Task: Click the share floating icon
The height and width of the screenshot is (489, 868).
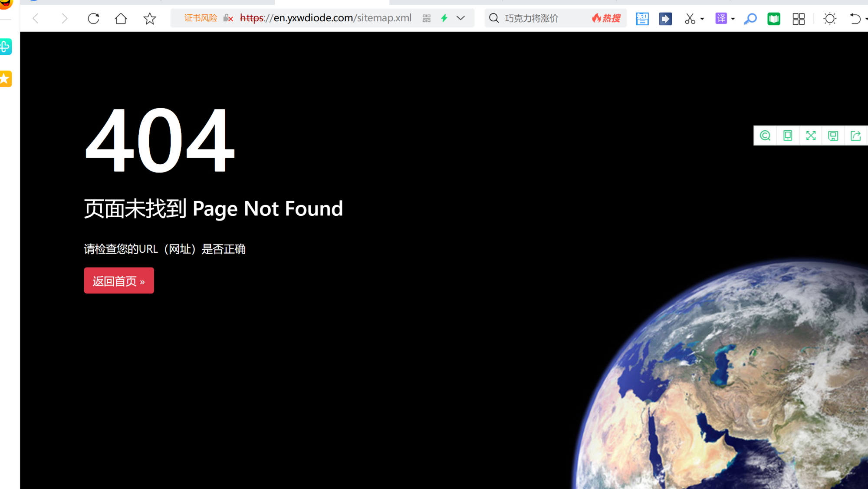Action: [855, 135]
